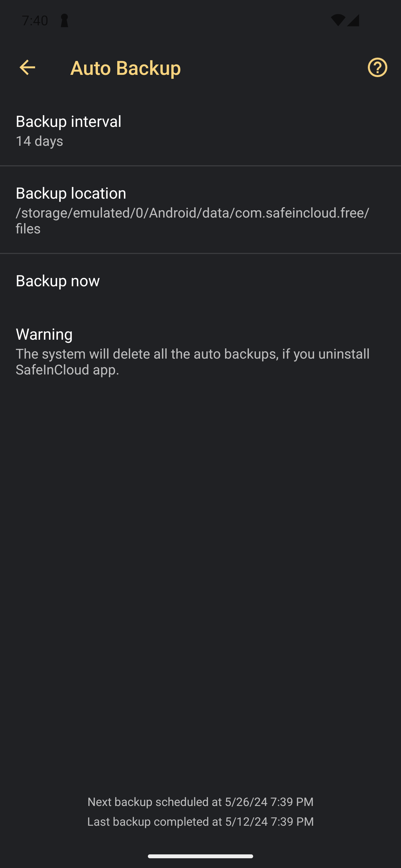The image size is (401, 868).
Task: Tap the 7:40 clock in status bar
Action: click(35, 21)
